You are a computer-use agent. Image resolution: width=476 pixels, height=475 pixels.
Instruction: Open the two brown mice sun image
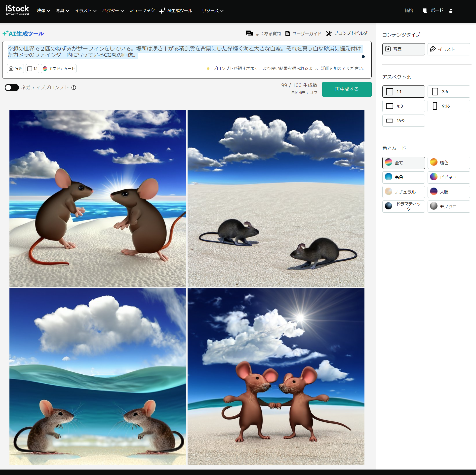click(x=98, y=198)
